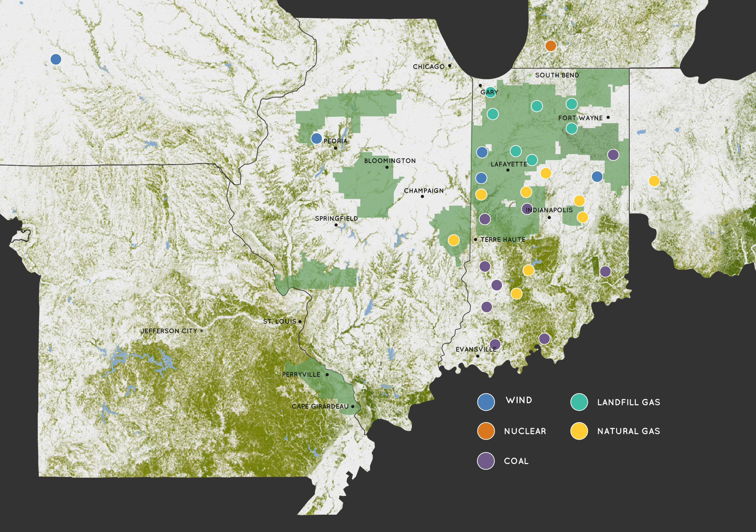Click the teal landfill marker just below Fort Wayne label
756x532 pixels.
(x=572, y=128)
